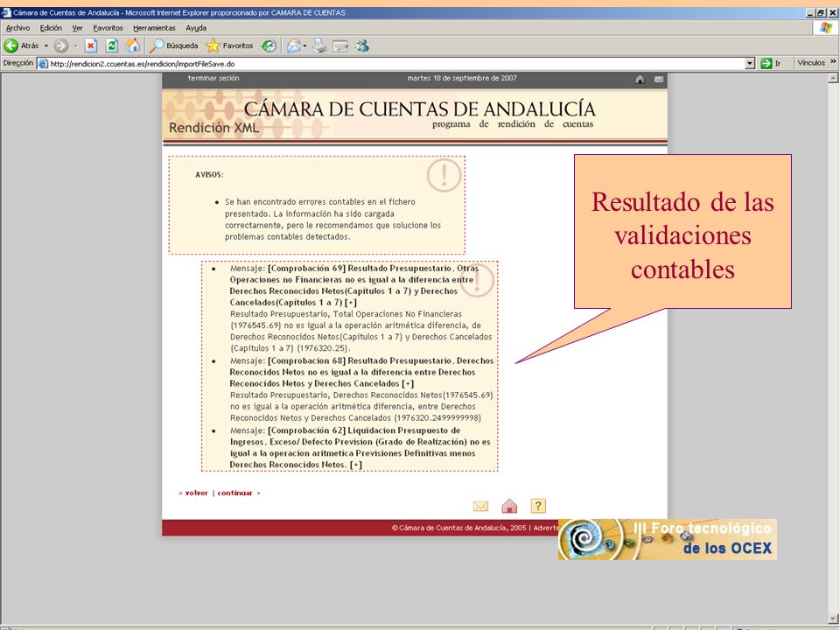Click the home icon in page header bar
The height and width of the screenshot is (630, 840).
pos(640,80)
